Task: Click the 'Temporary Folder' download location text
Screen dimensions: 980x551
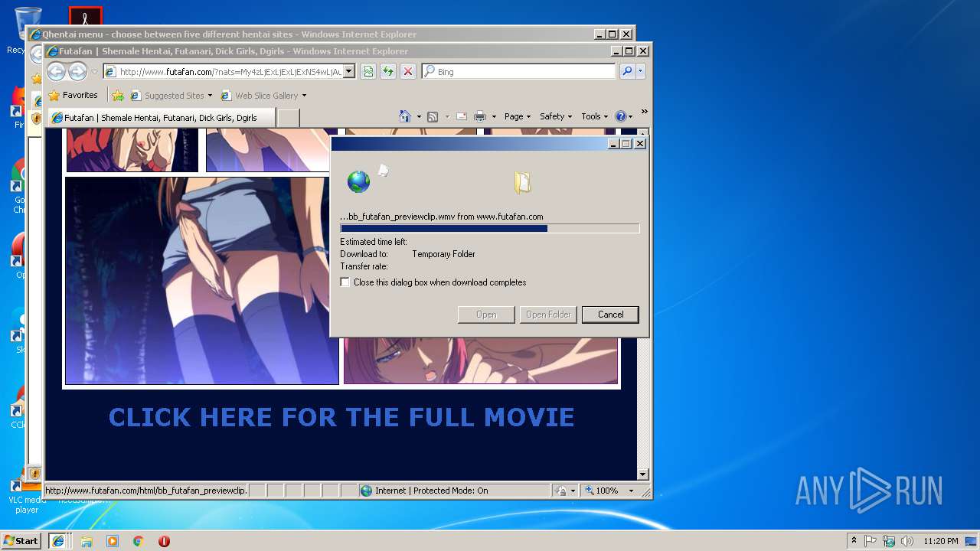Action: point(443,254)
